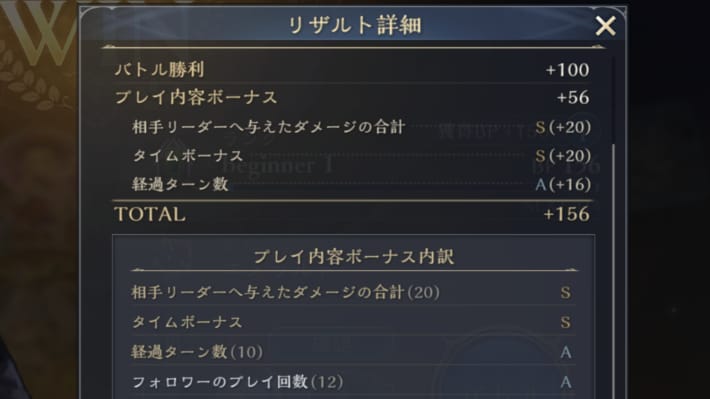710x399 pixels.
Task: Click the +156 total score
Action: [566, 214]
